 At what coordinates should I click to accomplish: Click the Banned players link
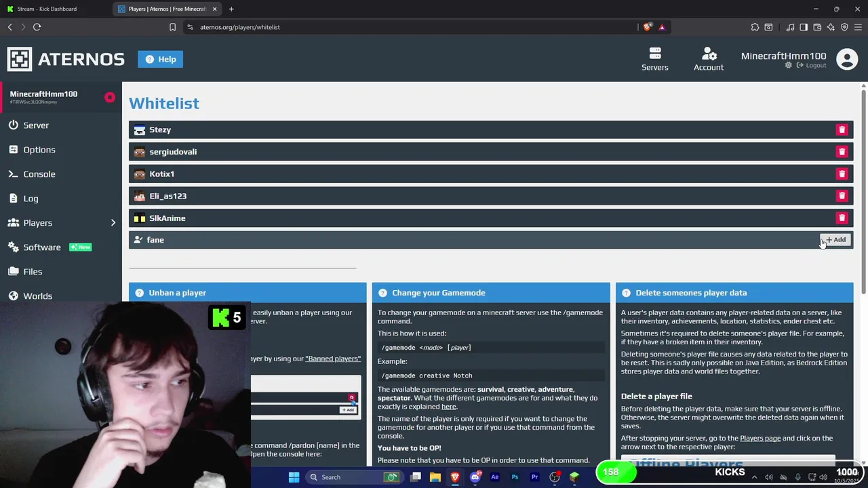click(x=333, y=359)
